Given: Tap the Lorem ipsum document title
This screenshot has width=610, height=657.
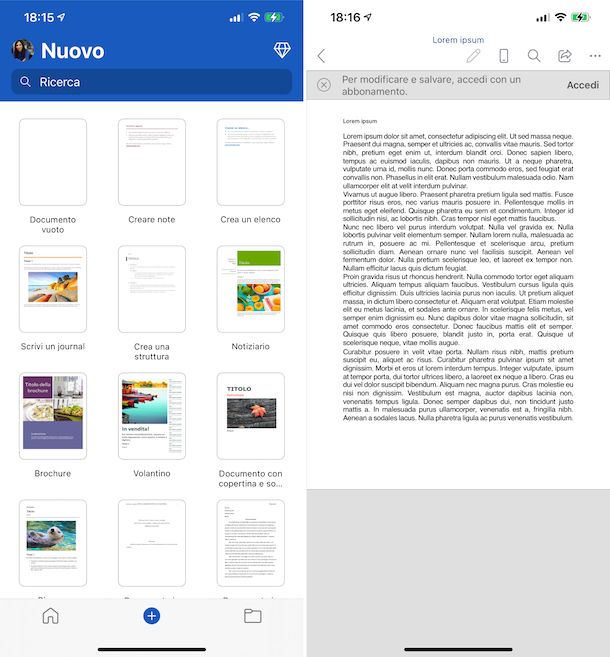Looking at the screenshot, I should 458,40.
